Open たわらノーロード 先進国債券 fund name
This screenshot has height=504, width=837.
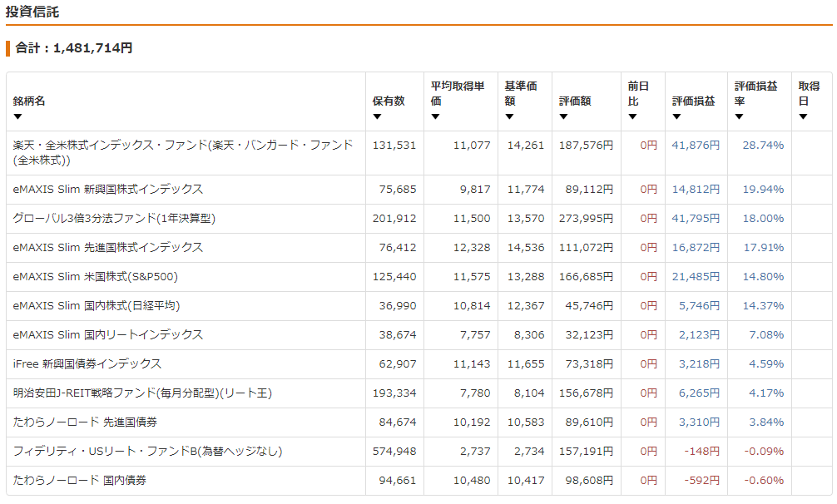(x=85, y=422)
